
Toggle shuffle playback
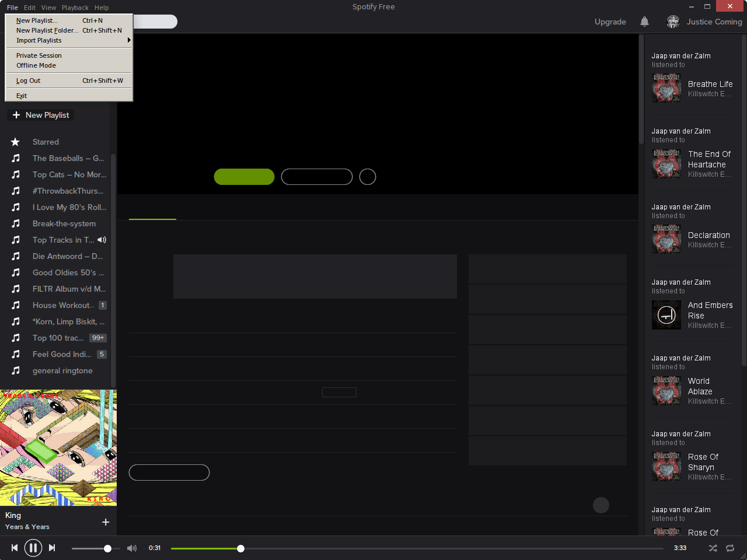[713, 548]
